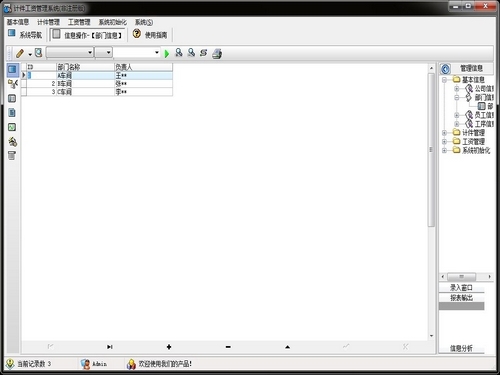Open the small operator combo box

[103, 53]
